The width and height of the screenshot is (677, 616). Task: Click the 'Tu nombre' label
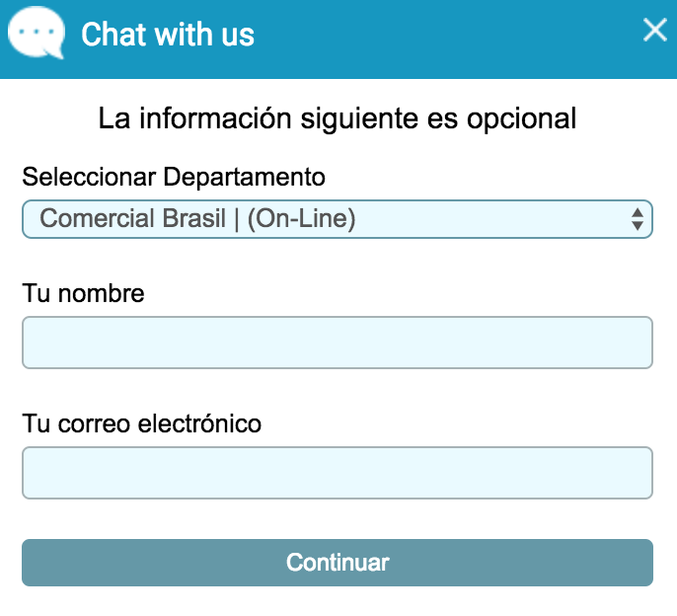(x=83, y=293)
